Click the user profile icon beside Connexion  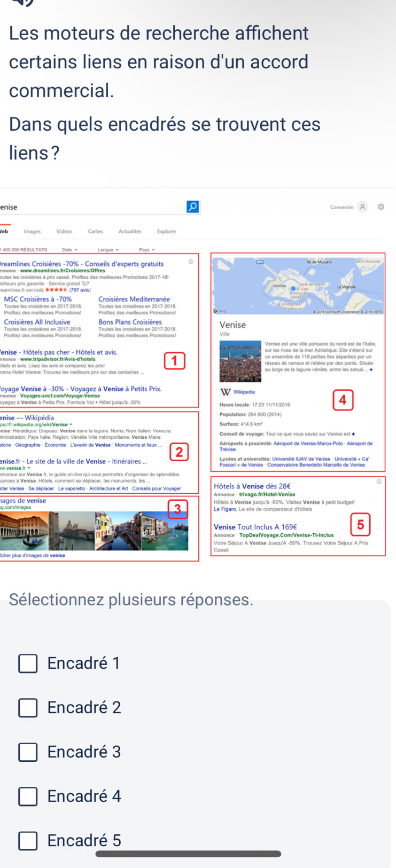363,207
